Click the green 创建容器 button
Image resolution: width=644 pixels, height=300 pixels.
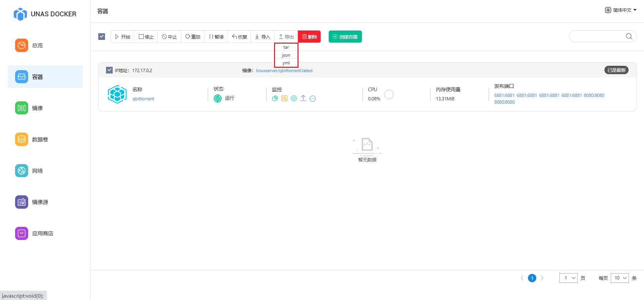(x=345, y=37)
